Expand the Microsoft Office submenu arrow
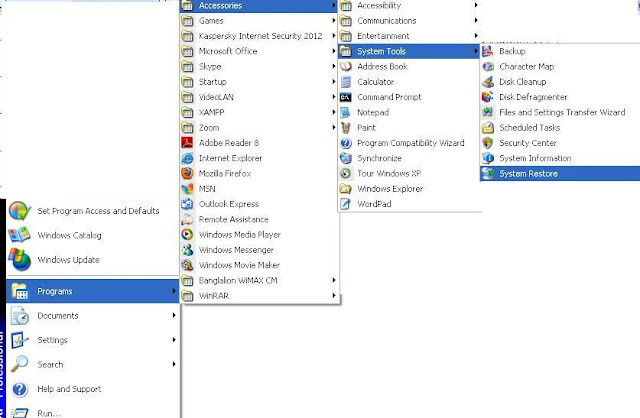640x418 pixels. pos(334,51)
